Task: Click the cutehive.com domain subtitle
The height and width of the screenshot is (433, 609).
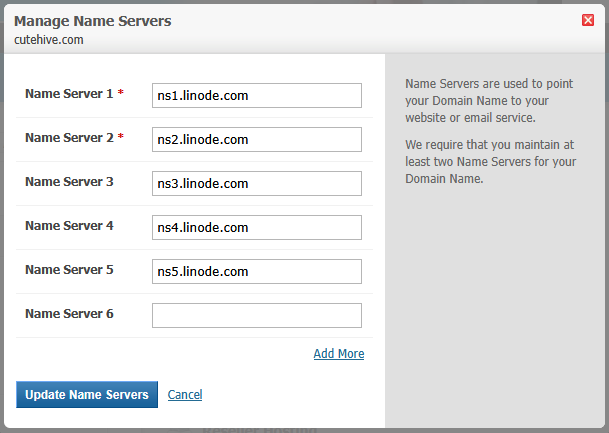Action: point(49,40)
